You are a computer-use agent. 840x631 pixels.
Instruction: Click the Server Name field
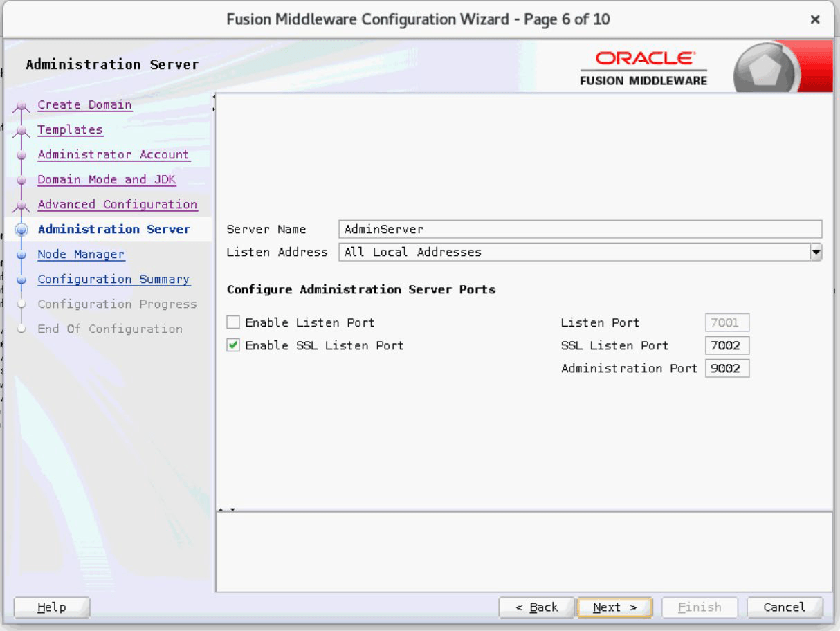coord(581,229)
